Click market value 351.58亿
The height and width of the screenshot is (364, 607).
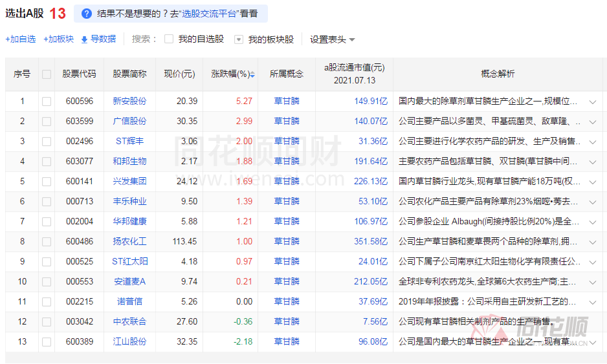(371, 242)
